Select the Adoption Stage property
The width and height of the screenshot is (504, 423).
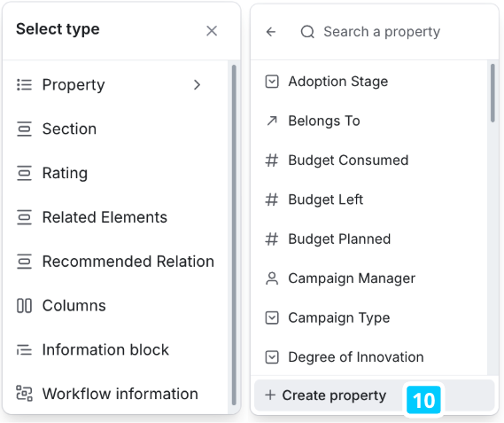369,82
